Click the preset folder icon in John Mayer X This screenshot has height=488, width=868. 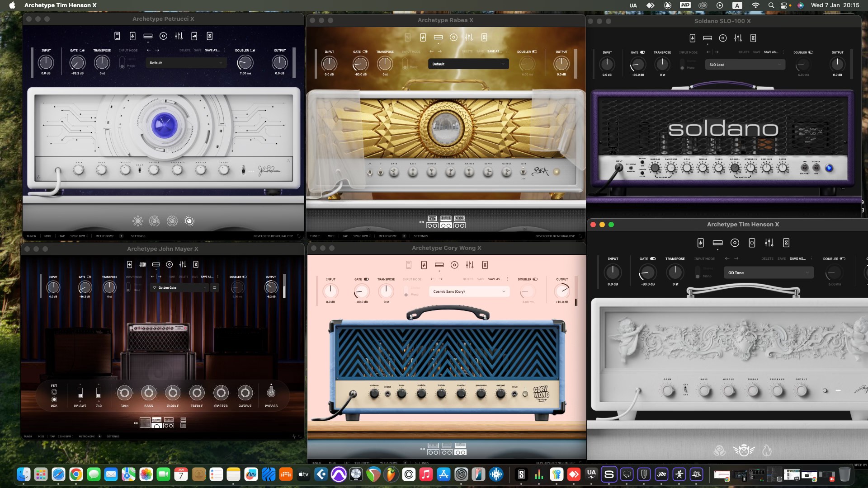(x=214, y=287)
